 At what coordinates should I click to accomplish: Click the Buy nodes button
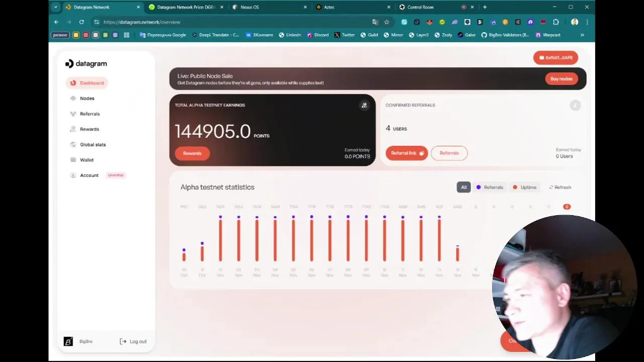coord(561,79)
